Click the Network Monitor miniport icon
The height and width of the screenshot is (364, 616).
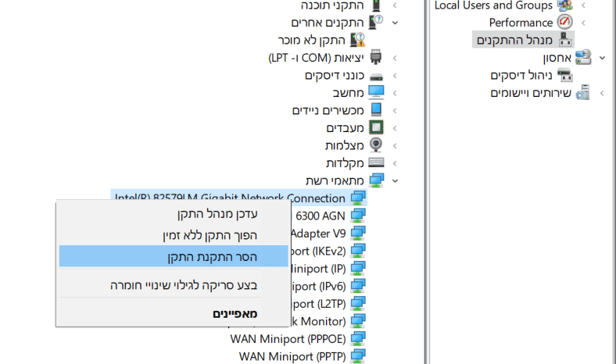click(358, 321)
